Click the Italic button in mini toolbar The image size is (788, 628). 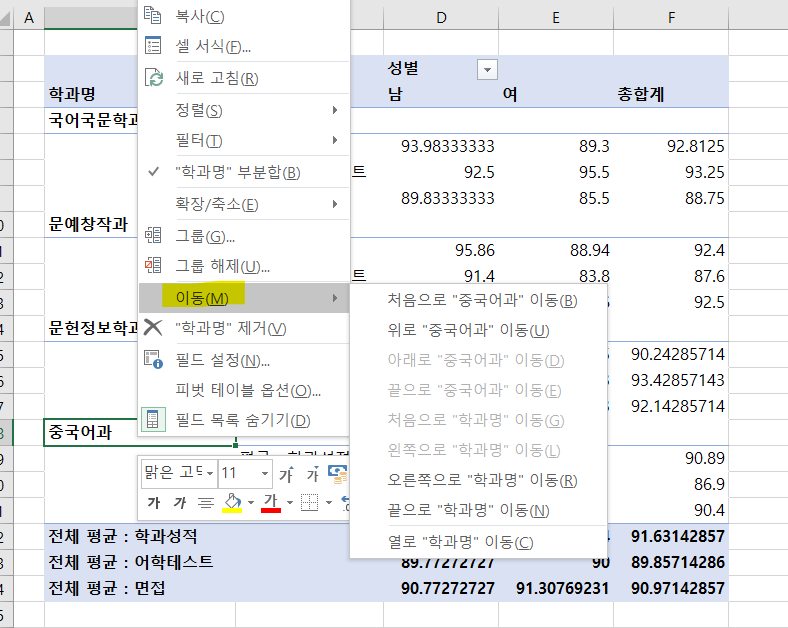tap(181, 502)
